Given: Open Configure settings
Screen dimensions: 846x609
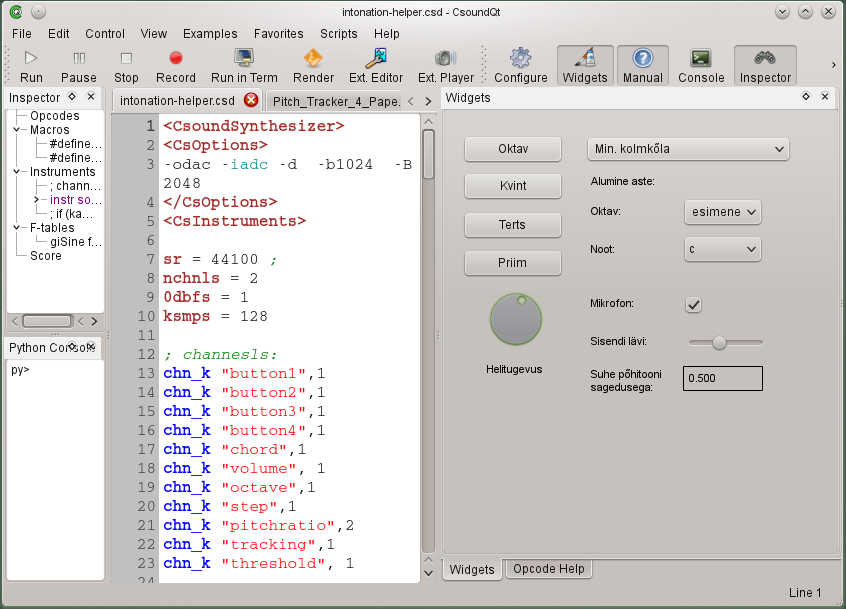Looking at the screenshot, I should coord(521,66).
